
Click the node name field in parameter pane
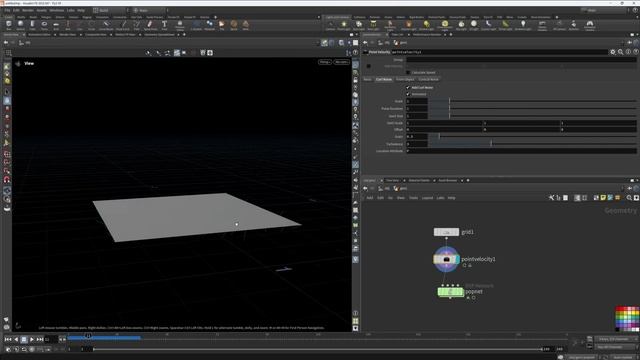500,52
